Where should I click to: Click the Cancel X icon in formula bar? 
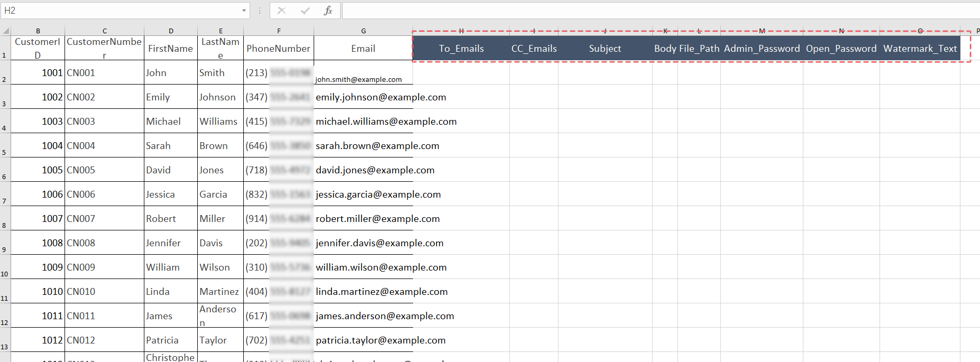(x=281, y=11)
